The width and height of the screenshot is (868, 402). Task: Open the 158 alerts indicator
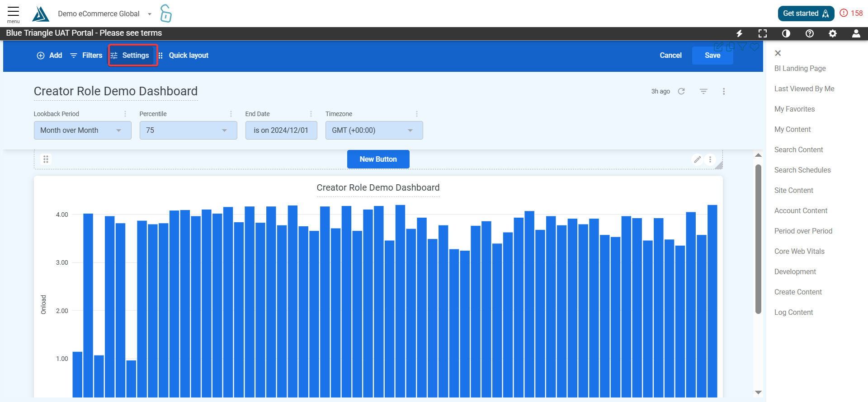tap(851, 13)
